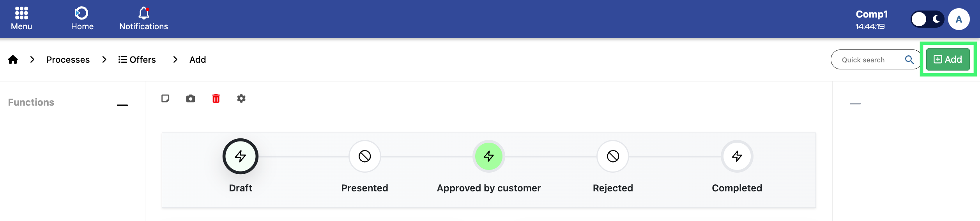Click the note icon in toolbar

click(x=165, y=99)
